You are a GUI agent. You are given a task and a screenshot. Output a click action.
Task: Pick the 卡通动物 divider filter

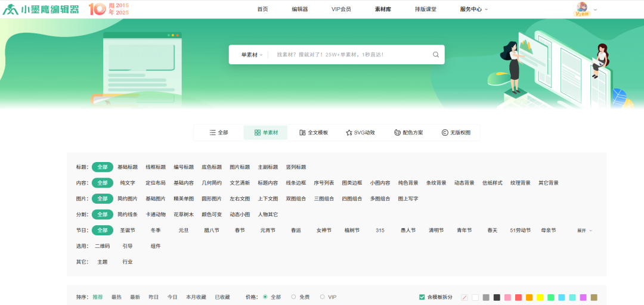156,214
